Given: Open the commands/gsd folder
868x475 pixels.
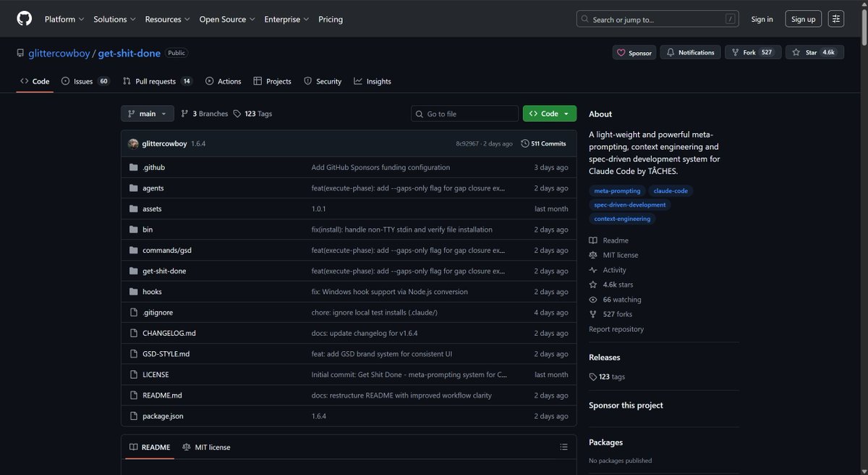Looking at the screenshot, I should click(x=167, y=251).
